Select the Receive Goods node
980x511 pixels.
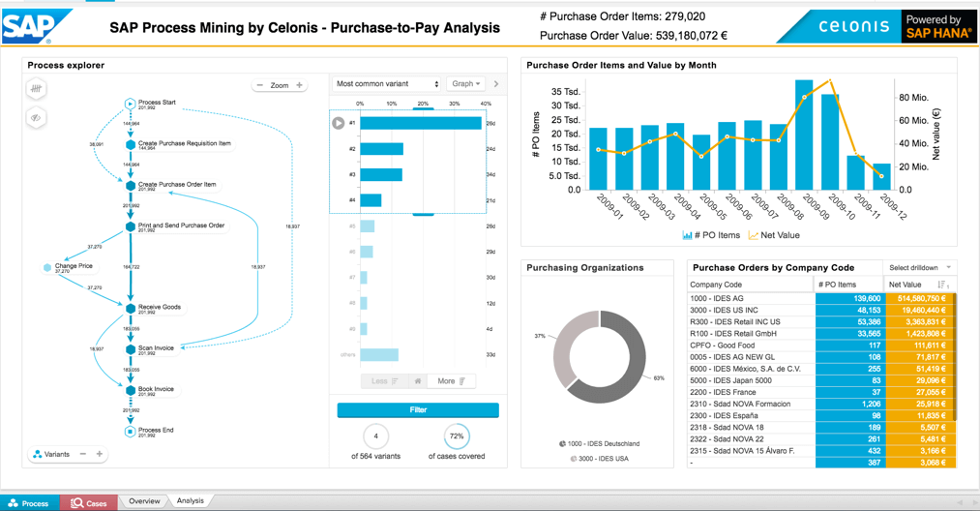coord(131,309)
